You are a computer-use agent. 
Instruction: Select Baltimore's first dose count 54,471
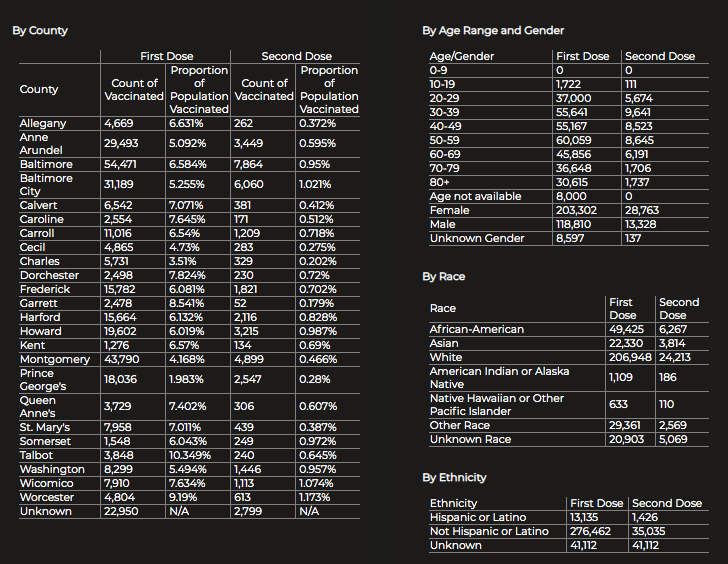[125, 164]
